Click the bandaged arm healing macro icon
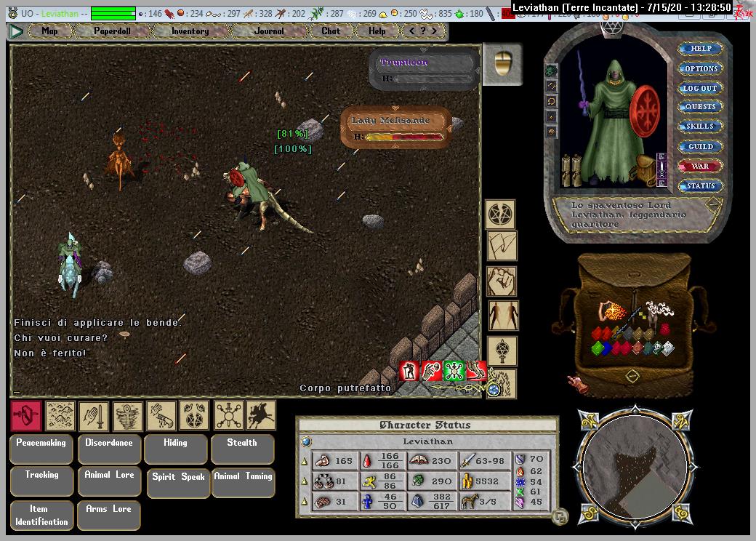The width and height of the screenshot is (756, 541). 161,415
